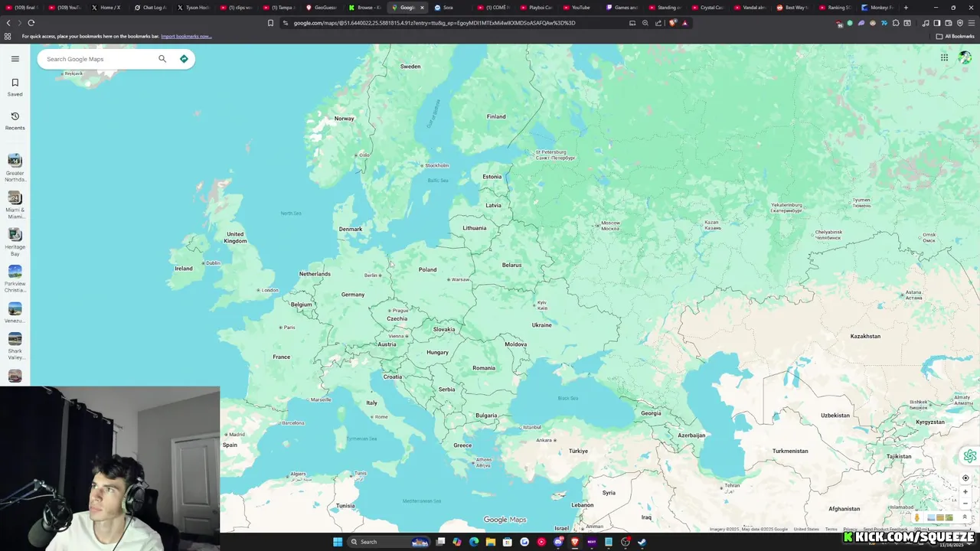
Task: Click the search magnifier icon in Maps
Action: [x=162, y=59]
